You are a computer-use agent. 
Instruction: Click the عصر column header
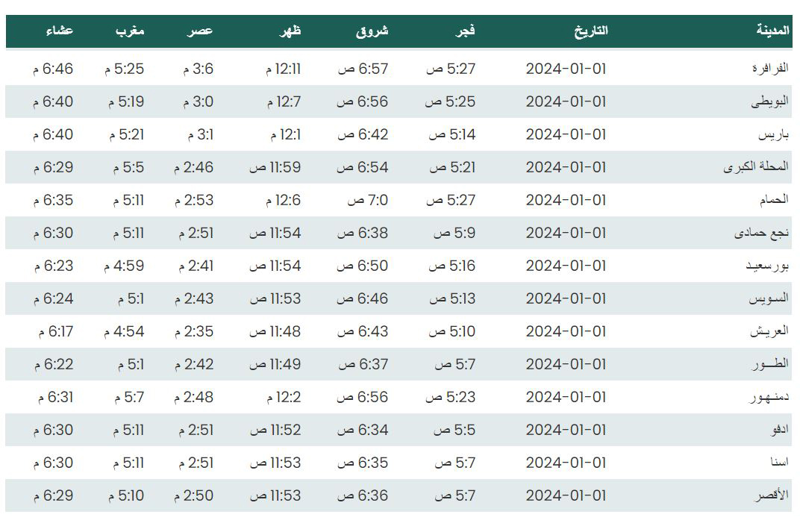(200, 31)
